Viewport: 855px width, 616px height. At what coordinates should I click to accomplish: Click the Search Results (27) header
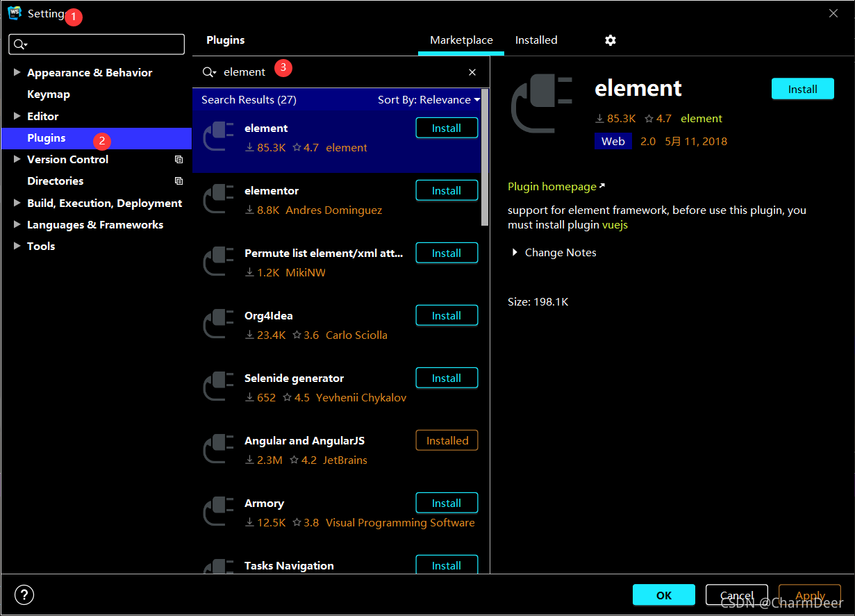click(249, 99)
